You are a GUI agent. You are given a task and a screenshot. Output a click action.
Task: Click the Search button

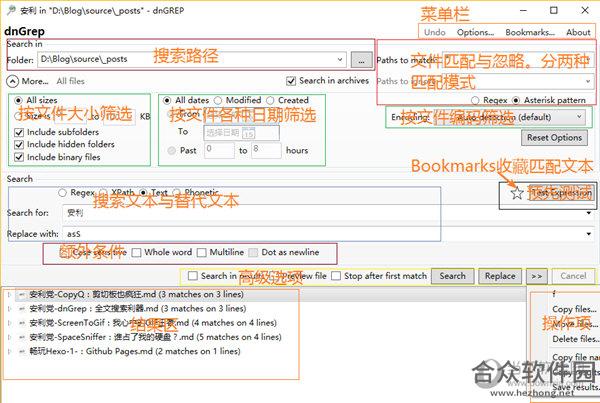[452, 276]
